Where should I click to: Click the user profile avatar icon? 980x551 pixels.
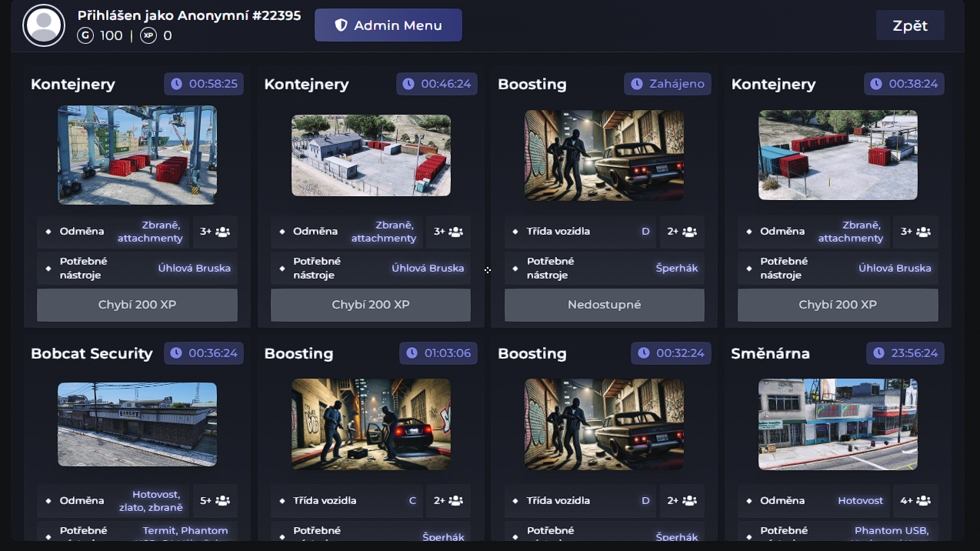(44, 25)
